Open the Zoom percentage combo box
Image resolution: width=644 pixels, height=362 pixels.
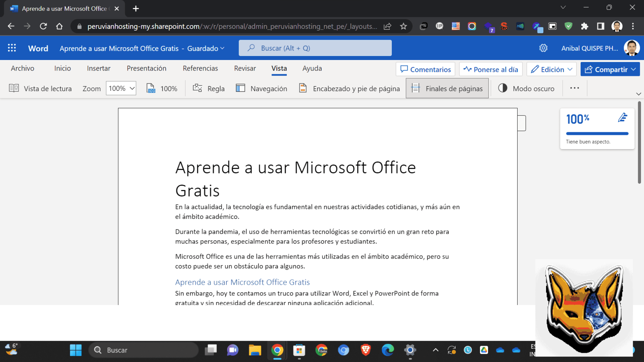click(121, 88)
